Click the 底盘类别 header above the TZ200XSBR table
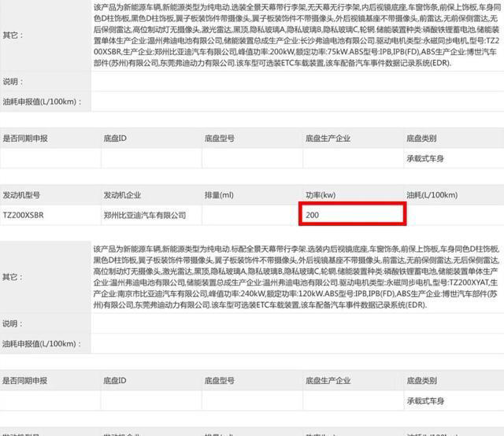Viewport: 504px width, 436px height. point(421,139)
